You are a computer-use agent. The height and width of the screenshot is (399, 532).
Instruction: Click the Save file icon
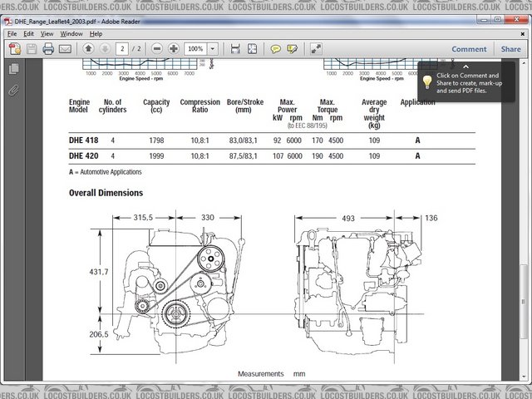pos(32,49)
